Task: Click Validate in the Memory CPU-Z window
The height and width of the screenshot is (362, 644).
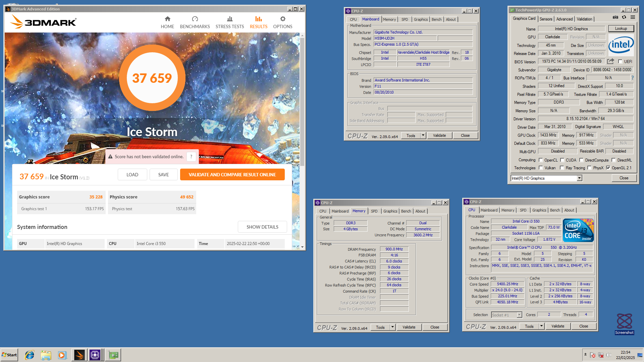Action: click(409, 327)
